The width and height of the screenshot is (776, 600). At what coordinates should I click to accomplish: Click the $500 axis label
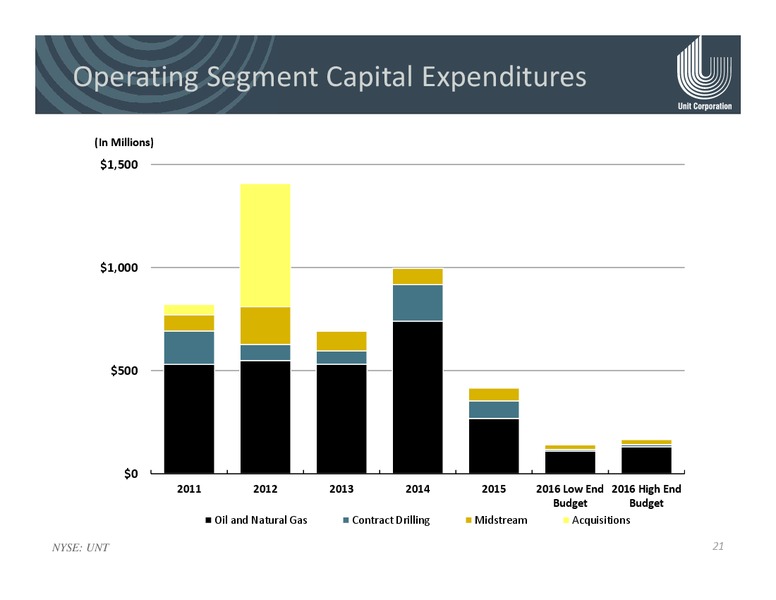(124, 371)
